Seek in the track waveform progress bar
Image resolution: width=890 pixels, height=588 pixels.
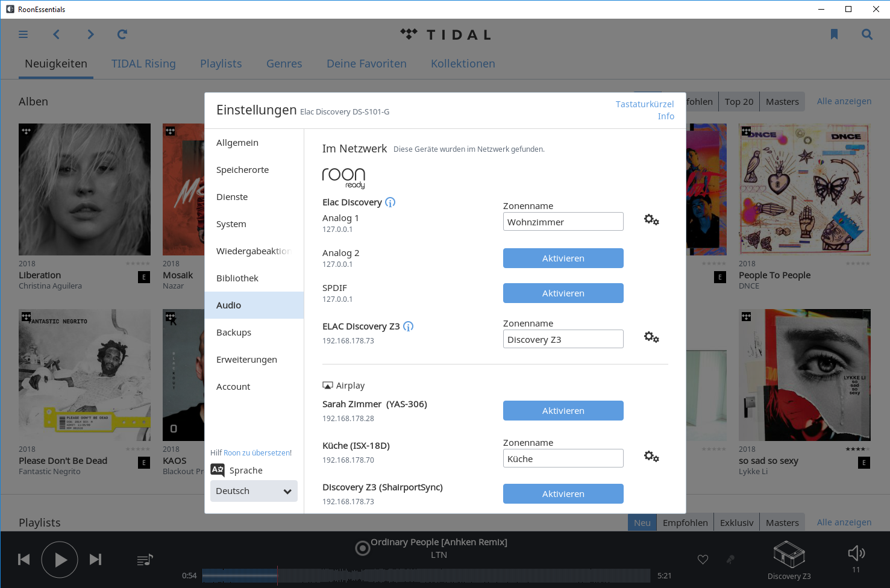point(427,575)
